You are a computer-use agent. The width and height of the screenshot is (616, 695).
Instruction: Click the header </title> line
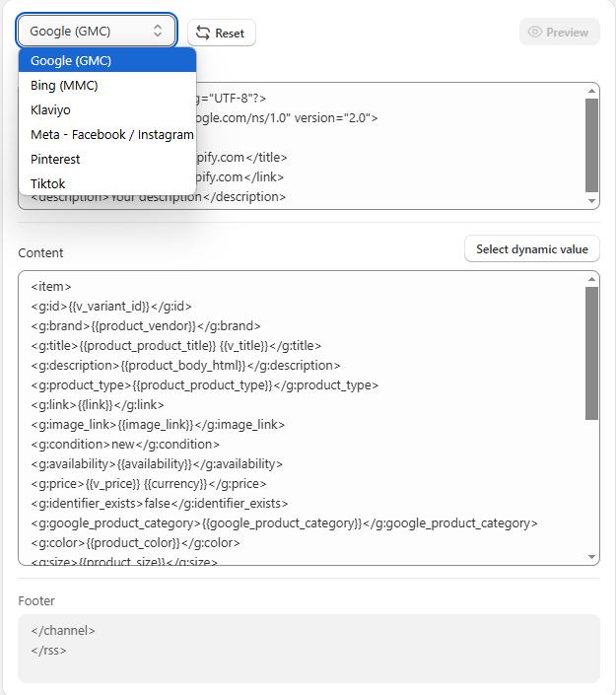click(x=242, y=158)
